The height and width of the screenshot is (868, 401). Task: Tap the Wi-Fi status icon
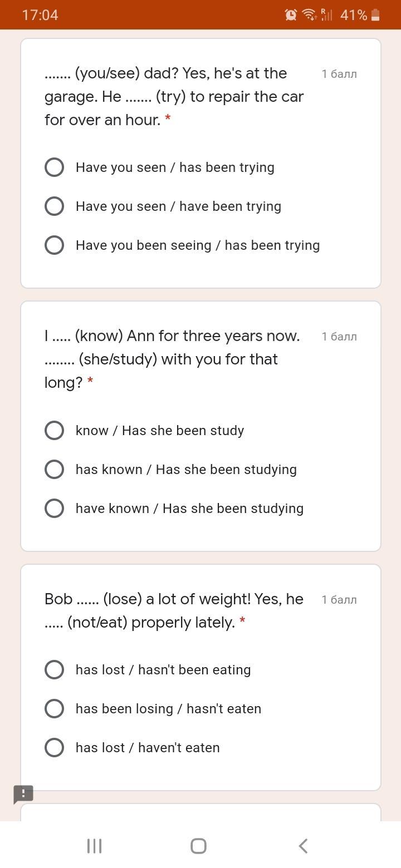pos(309,15)
